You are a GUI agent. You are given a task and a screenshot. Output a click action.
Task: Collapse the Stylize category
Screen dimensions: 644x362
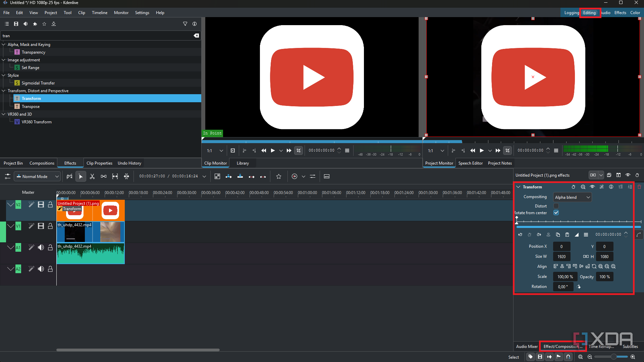coord(4,75)
